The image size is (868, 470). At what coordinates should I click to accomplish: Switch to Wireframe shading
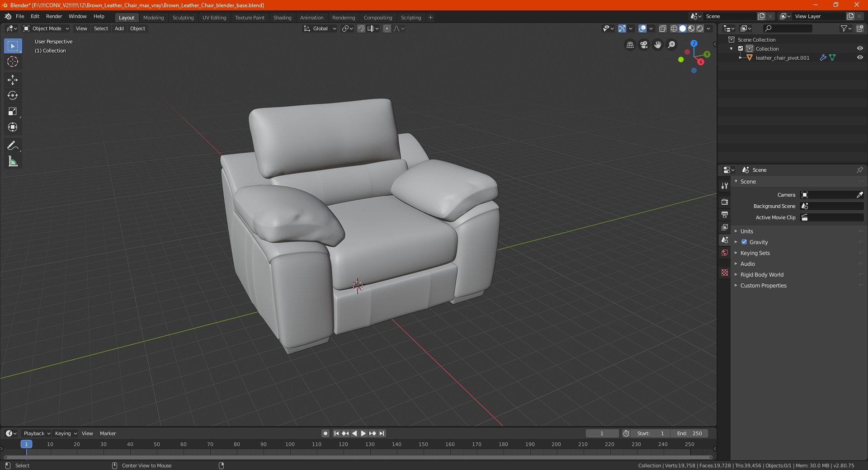pos(674,28)
